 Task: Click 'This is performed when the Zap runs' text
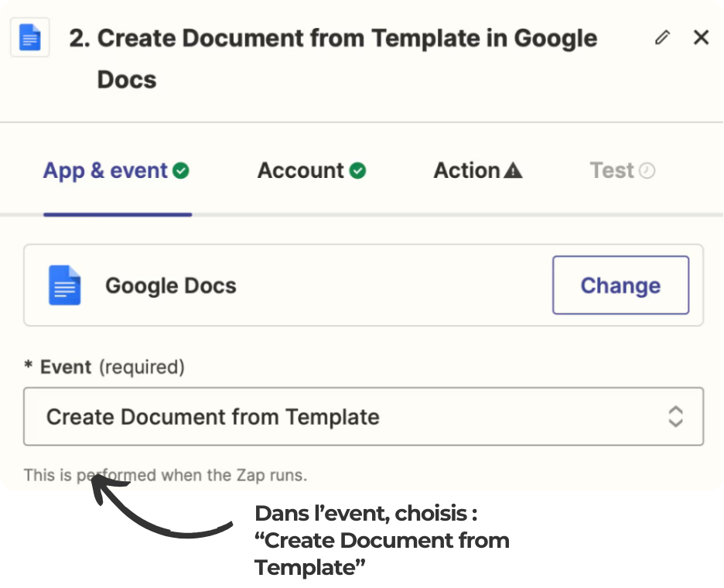coord(166,475)
